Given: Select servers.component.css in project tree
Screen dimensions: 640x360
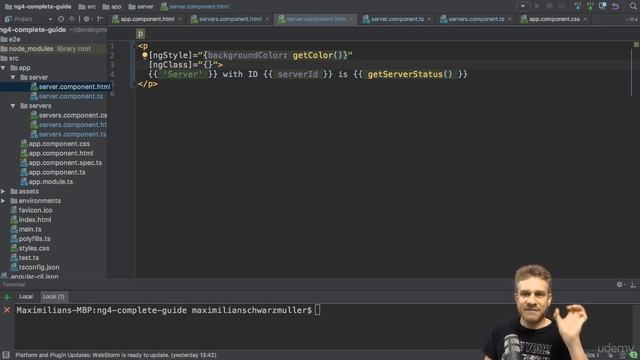Looking at the screenshot, I should pyautogui.click(x=69, y=115).
